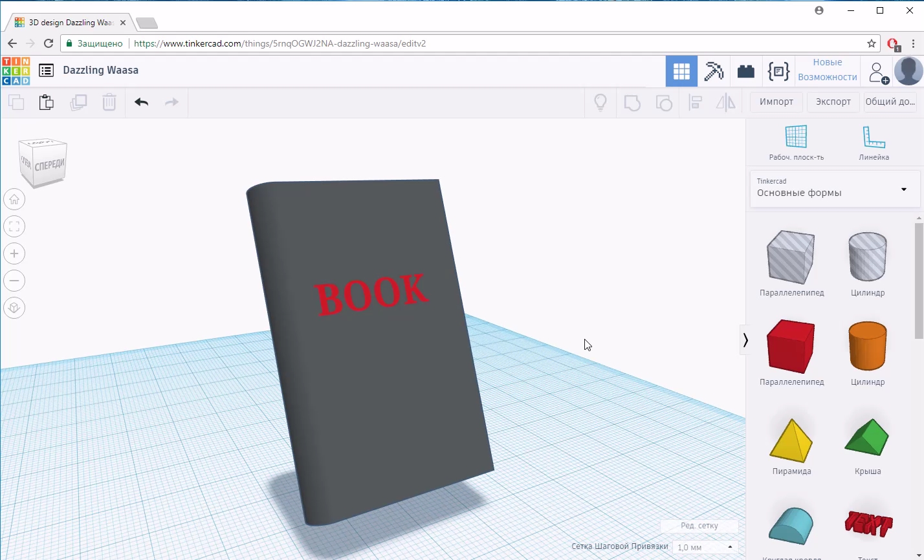Click the browser back arrow
The height and width of the screenshot is (560, 924).
point(12,43)
